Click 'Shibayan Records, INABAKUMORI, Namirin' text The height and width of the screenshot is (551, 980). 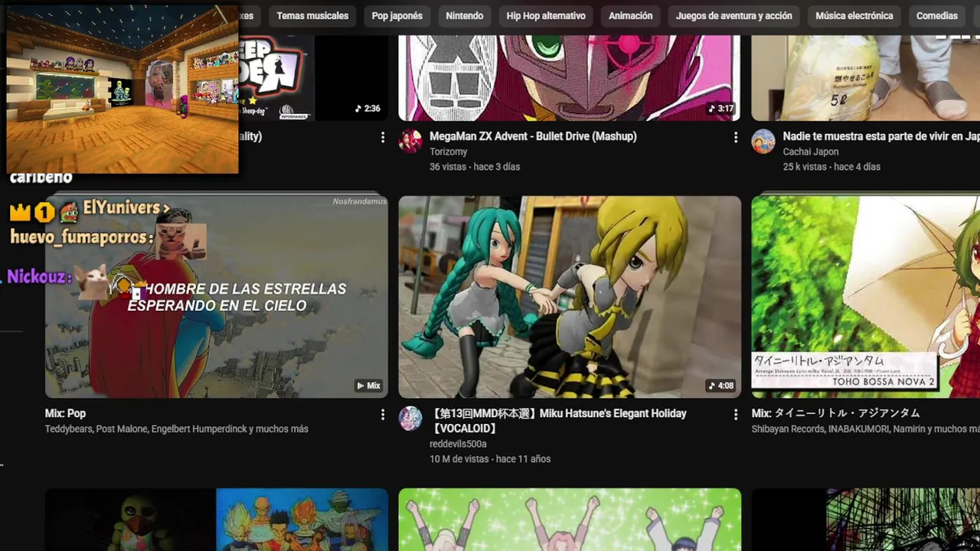(x=865, y=429)
